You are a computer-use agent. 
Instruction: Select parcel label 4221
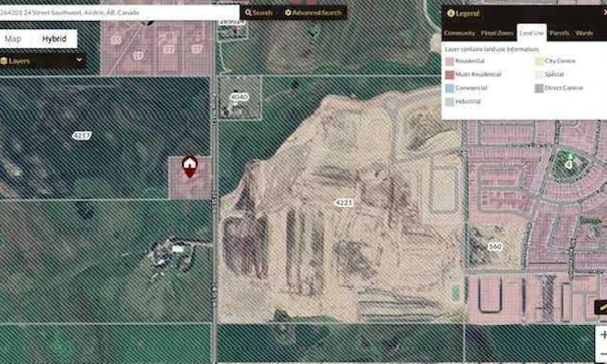point(343,202)
